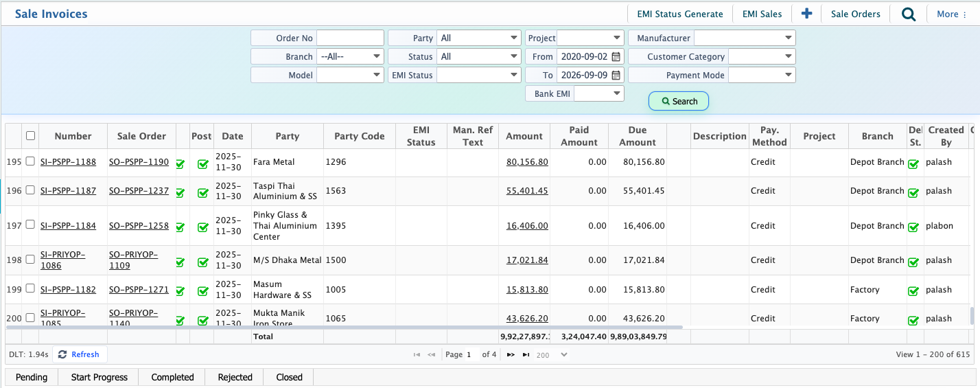Open amount link 16,406.00
Screen dimensions: 980x388
(x=527, y=225)
